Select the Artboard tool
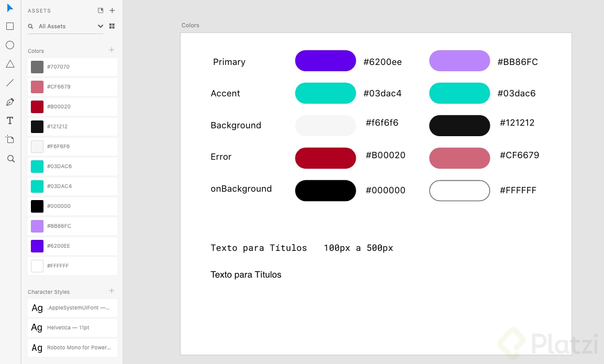Viewport: 604px width, 364px height. tap(9, 139)
